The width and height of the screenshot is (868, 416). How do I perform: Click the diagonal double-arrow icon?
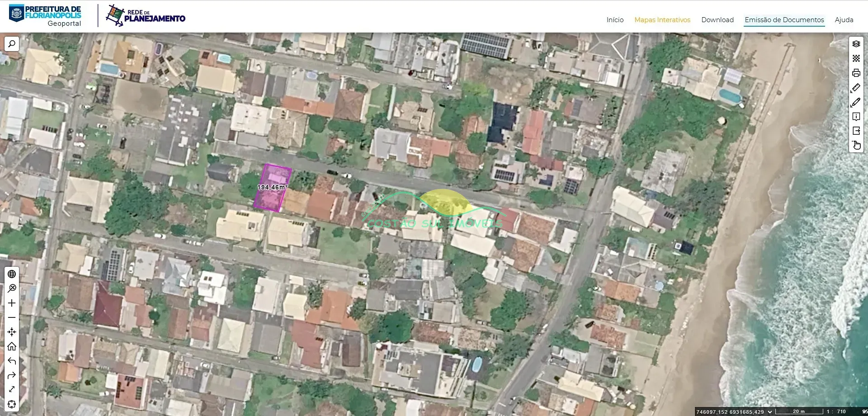pos(12,389)
